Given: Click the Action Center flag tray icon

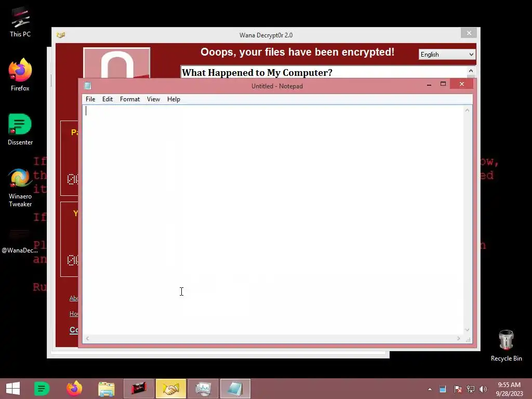Looking at the screenshot, I should (x=458, y=389).
